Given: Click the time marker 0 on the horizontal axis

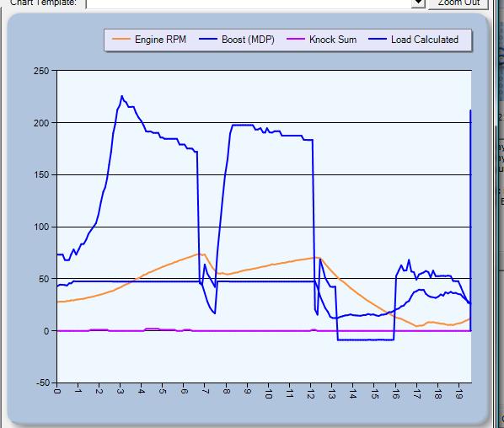Looking at the screenshot, I should (x=57, y=391).
